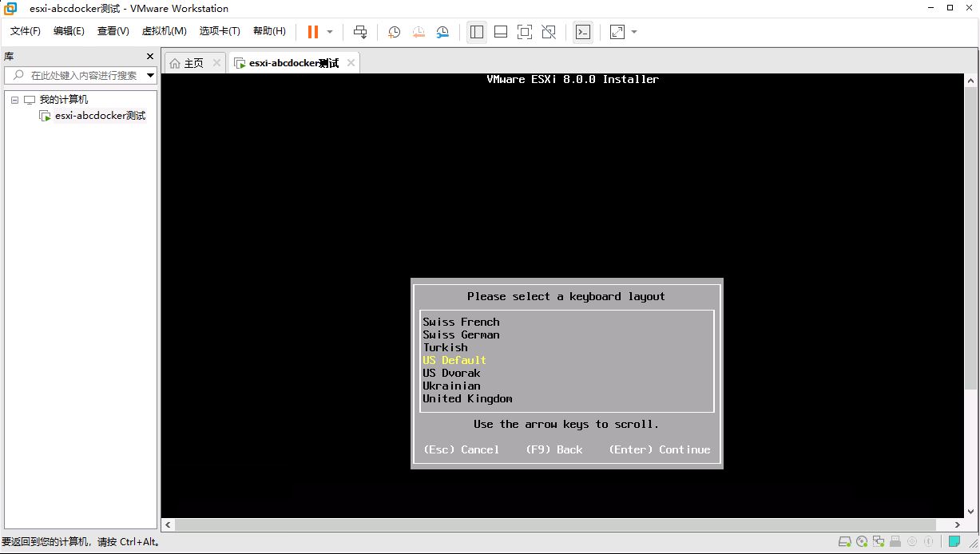Click the hard disk status icon

click(x=844, y=542)
